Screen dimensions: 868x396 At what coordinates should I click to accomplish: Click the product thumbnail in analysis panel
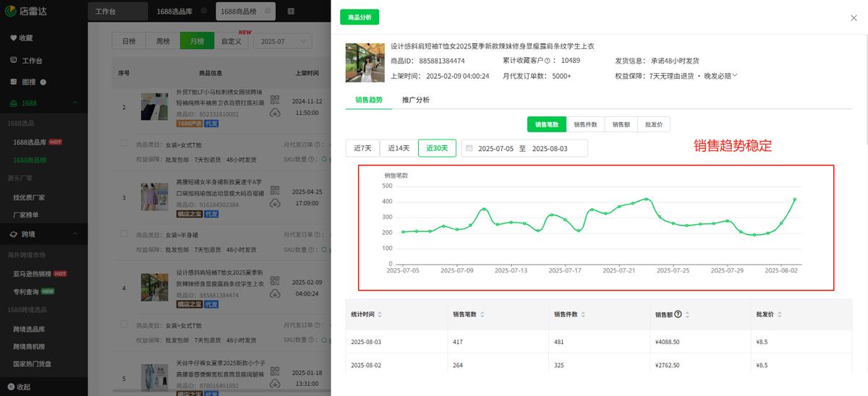365,62
